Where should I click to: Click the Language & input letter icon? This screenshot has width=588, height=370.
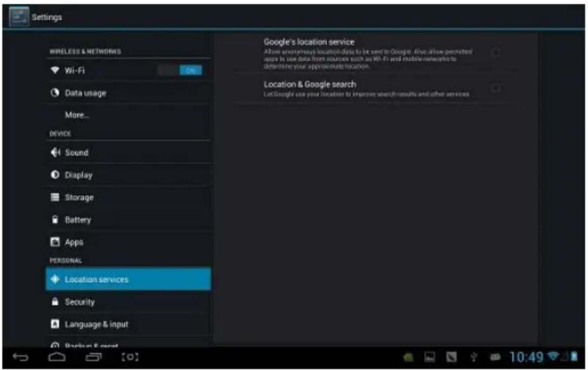(55, 324)
